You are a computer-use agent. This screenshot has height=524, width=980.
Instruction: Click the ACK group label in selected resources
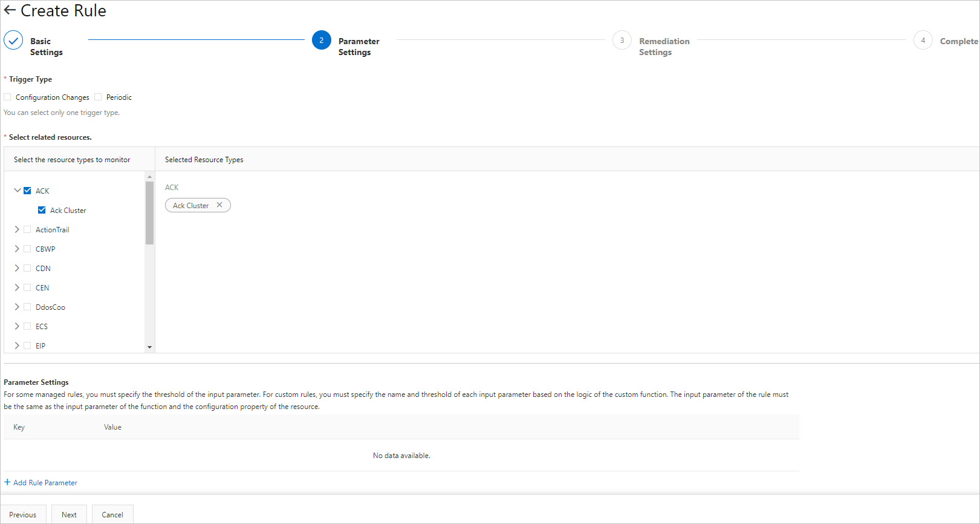[x=172, y=188]
